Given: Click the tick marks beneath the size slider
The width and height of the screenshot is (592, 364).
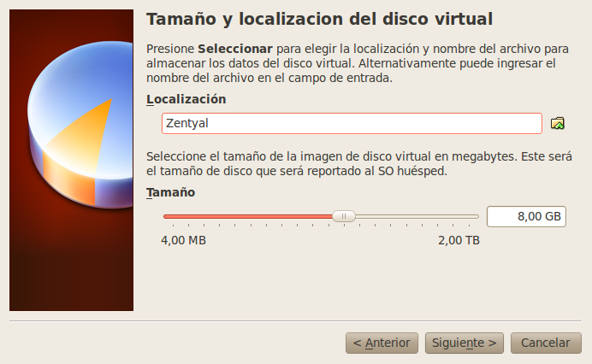Looking at the screenshot, I should (322, 226).
